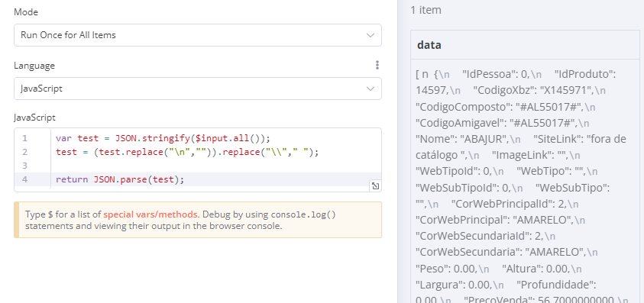Expand the code editor with the corner icon

375,186
